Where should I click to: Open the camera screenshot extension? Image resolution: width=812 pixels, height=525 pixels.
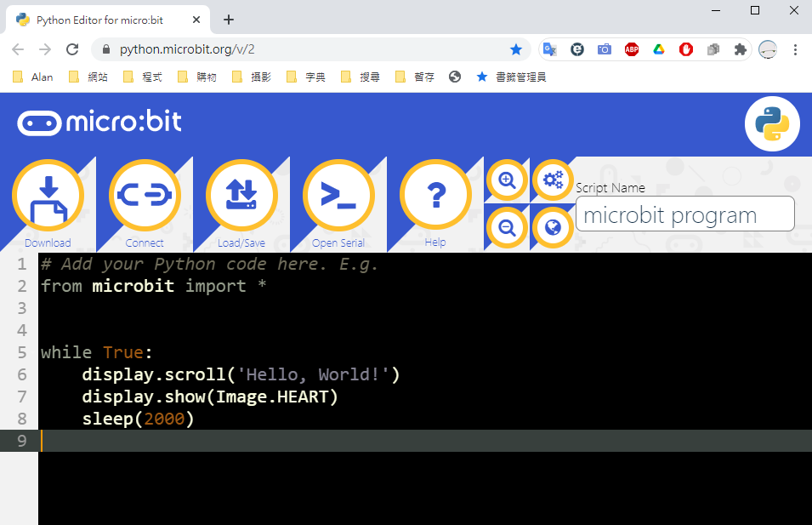pos(605,49)
